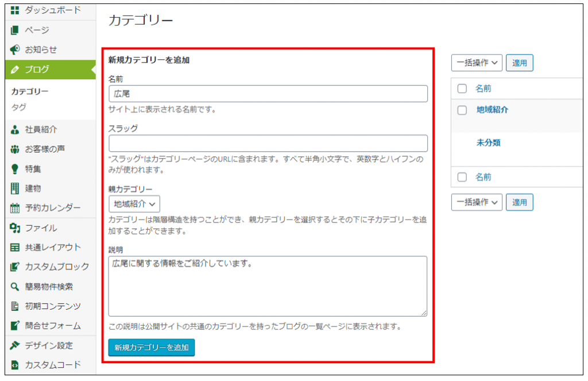Click the code icon beside カスタムコード

pyautogui.click(x=15, y=365)
